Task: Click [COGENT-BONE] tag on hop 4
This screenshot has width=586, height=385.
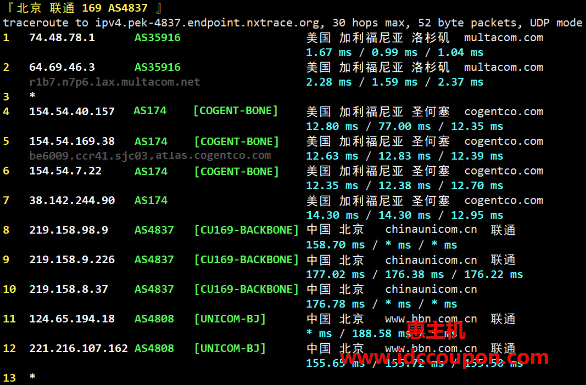Action: (236, 111)
